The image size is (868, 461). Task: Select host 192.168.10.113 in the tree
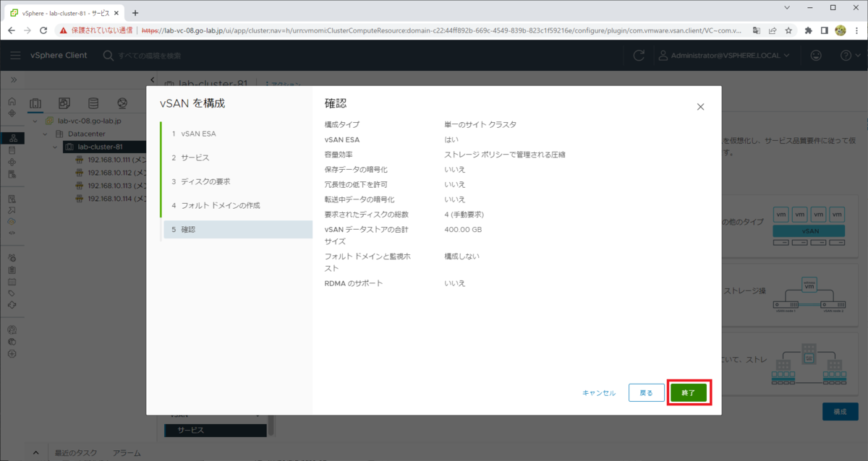coord(112,186)
